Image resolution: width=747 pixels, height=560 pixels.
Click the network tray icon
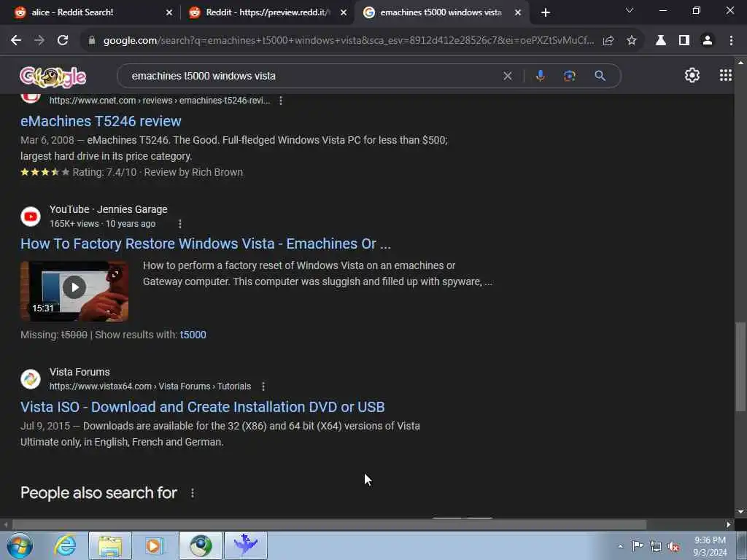[x=656, y=546]
